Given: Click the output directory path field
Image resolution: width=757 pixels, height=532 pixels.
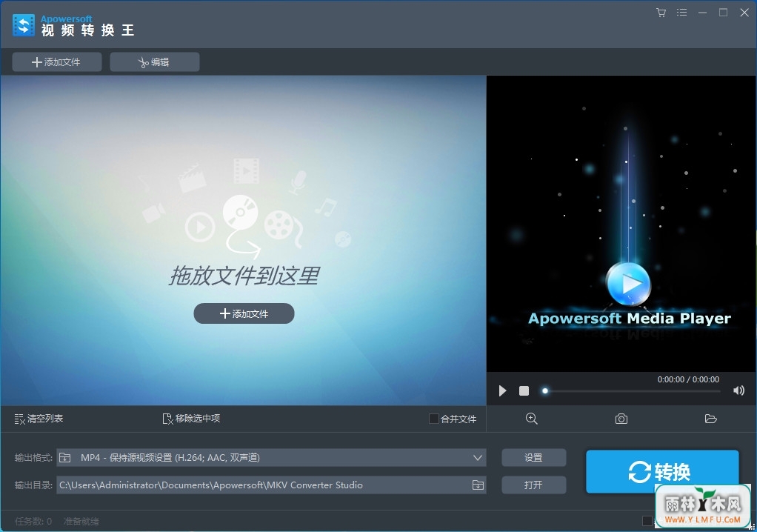Looking at the screenshot, I should click(x=263, y=485).
